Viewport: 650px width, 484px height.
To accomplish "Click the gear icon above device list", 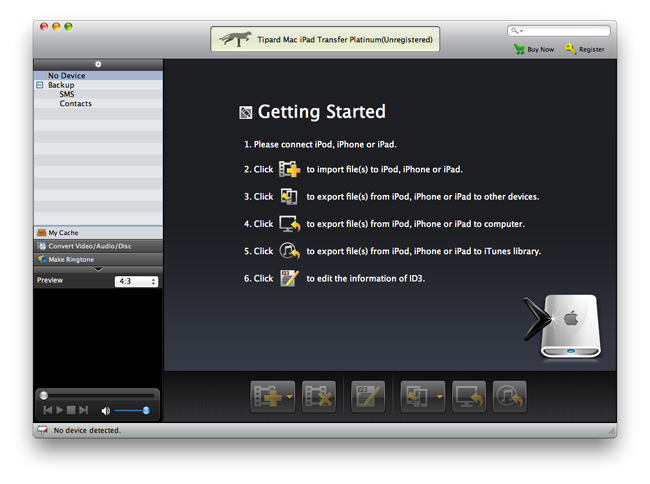I will click(x=98, y=64).
